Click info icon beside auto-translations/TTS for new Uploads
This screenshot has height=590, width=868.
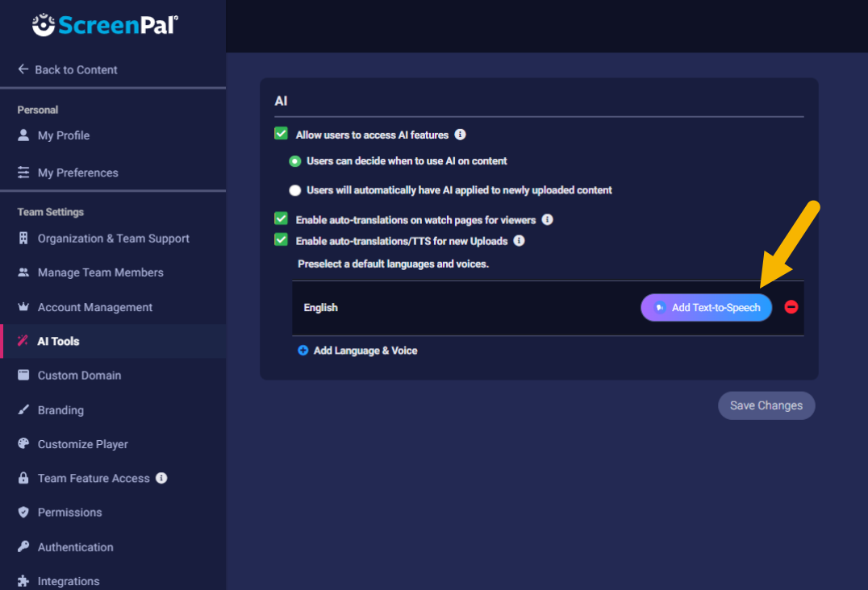tap(520, 240)
